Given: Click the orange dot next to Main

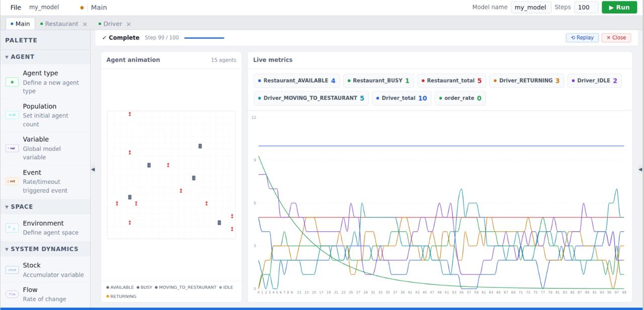Looking at the screenshot, I should coord(82,8).
